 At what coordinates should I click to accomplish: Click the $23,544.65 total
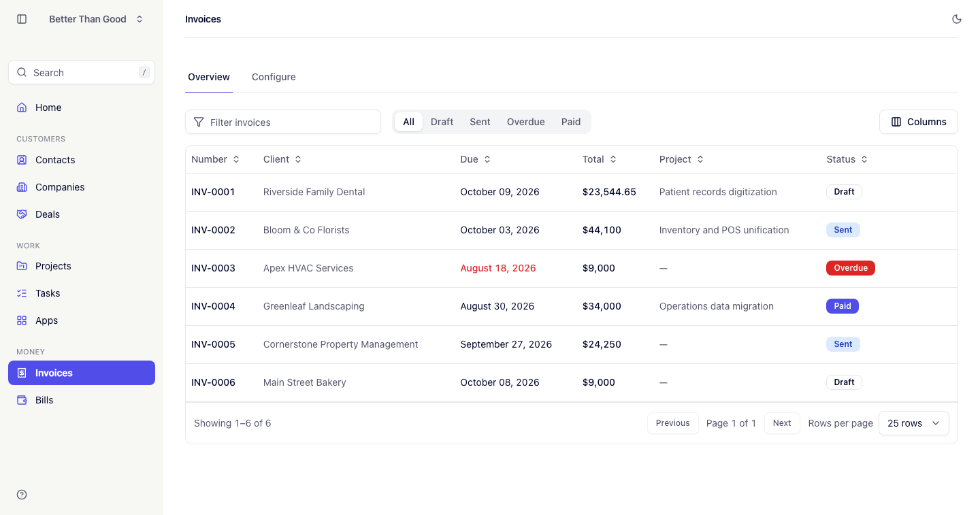[609, 192]
